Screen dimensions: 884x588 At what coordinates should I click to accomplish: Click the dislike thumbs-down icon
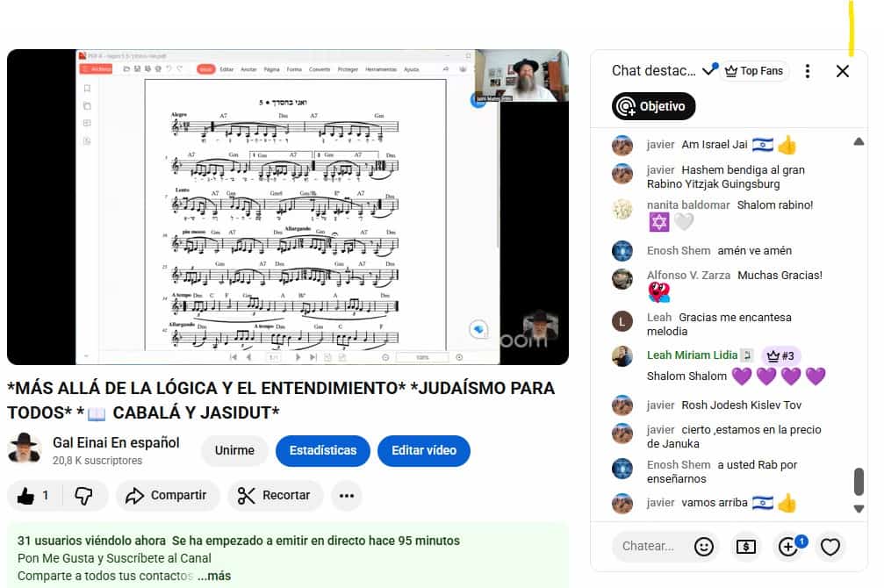84,496
